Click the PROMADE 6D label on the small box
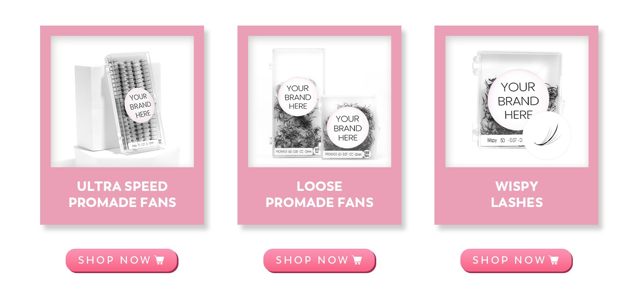Viewport: 644px width, 305px height. (x=343, y=154)
